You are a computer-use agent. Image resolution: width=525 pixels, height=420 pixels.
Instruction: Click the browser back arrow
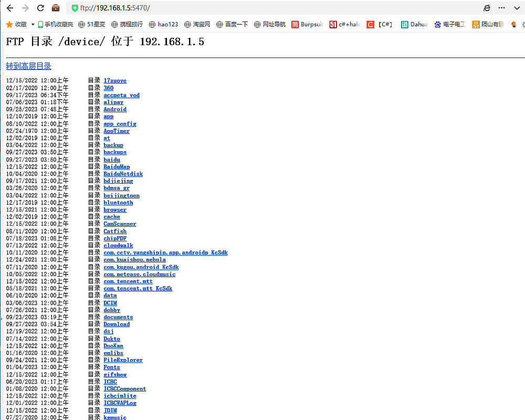9,8
